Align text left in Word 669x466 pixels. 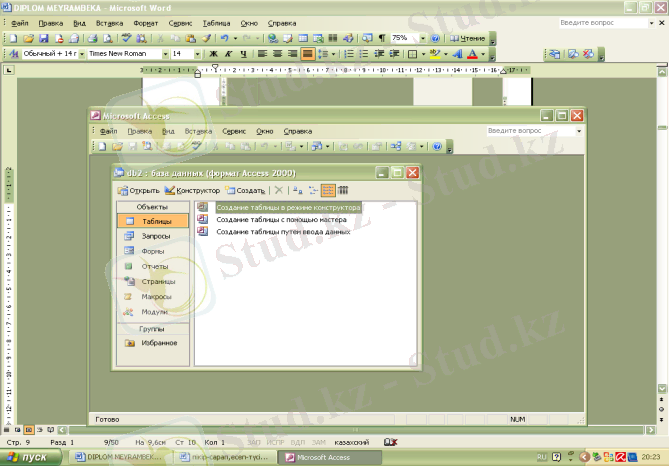(262, 54)
